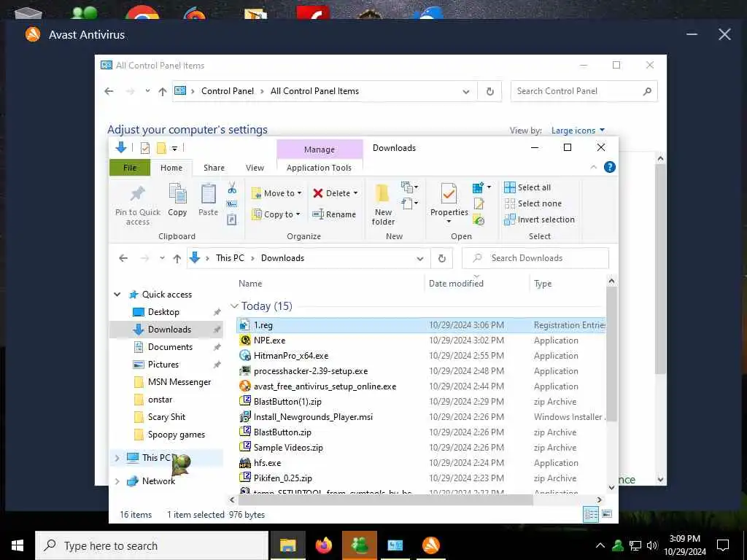Collapse the Today (15) group
The image size is (747, 560).
tap(234, 306)
